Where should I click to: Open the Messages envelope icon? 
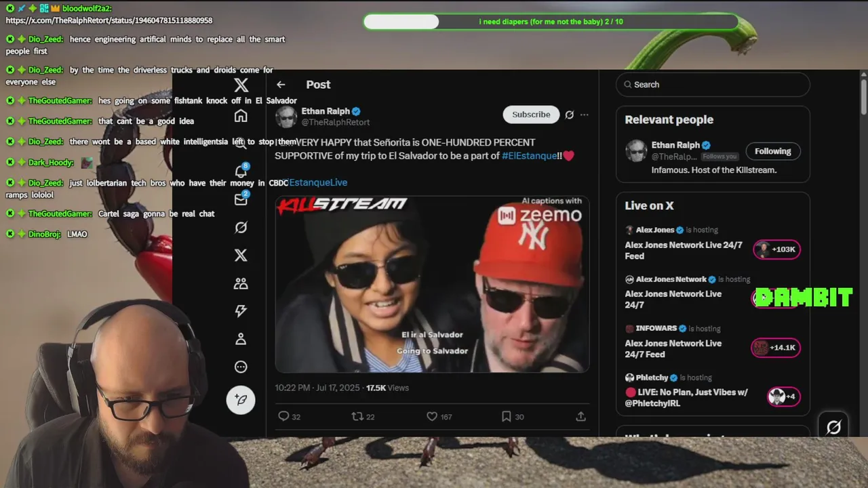(241, 199)
